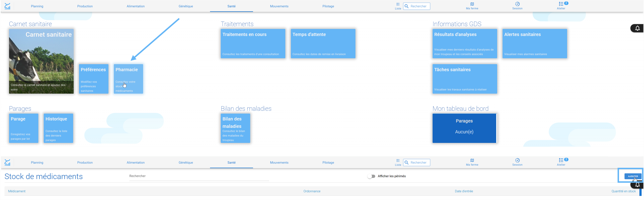The image size is (644, 200).
Task: Open Production tab above the Santé tiles
Action: pos(85,6)
